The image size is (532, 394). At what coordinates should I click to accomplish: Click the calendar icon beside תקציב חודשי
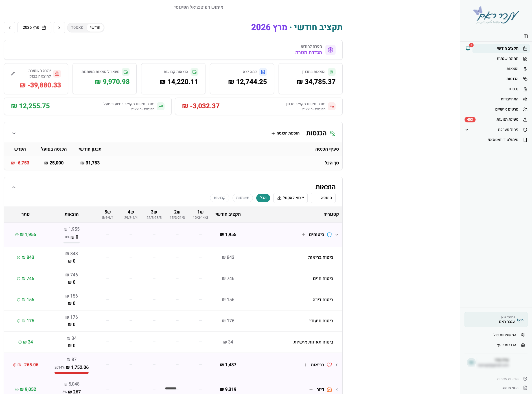coord(525,49)
